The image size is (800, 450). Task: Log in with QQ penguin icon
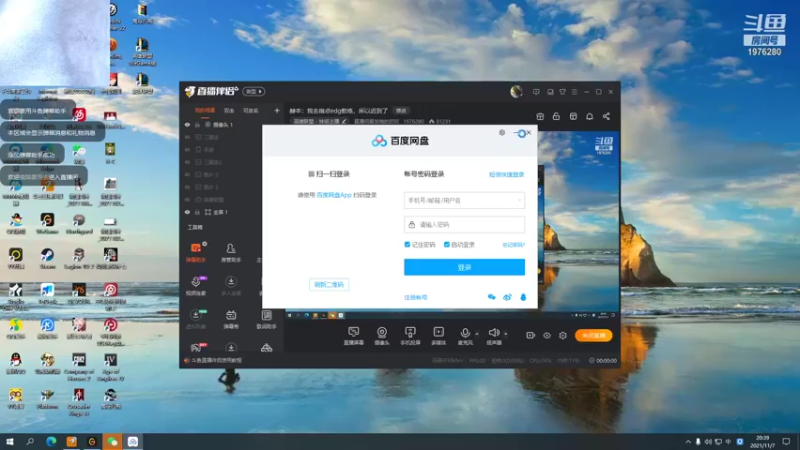523,297
